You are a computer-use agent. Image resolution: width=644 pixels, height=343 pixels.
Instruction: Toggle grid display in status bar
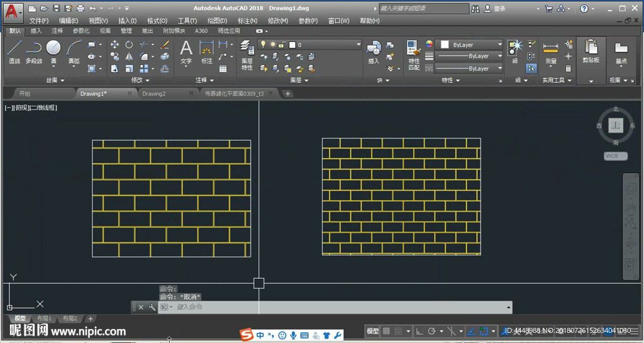pyautogui.click(x=386, y=331)
